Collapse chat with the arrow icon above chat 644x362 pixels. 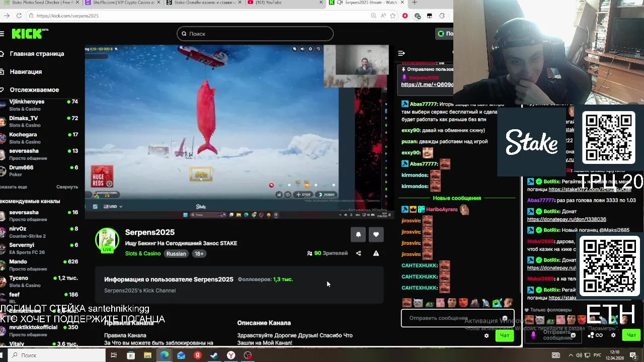point(401,53)
